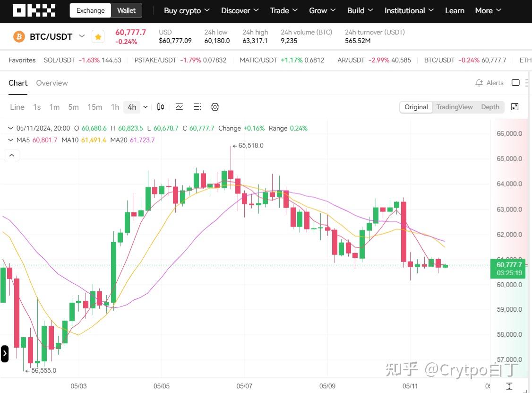The image size is (532, 393).
Task: Switch to the Overview tab
Action: pyautogui.click(x=52, y=83)
